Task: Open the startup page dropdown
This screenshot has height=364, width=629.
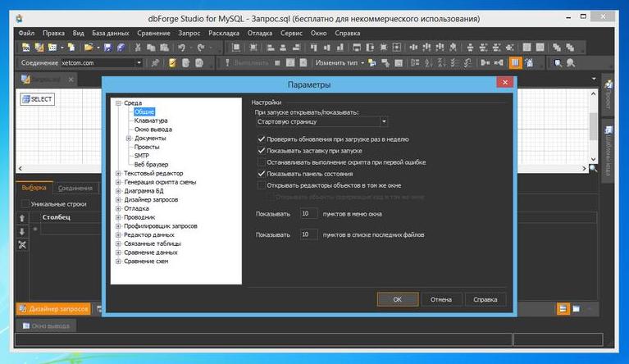Action: click(x=384, y=121)
